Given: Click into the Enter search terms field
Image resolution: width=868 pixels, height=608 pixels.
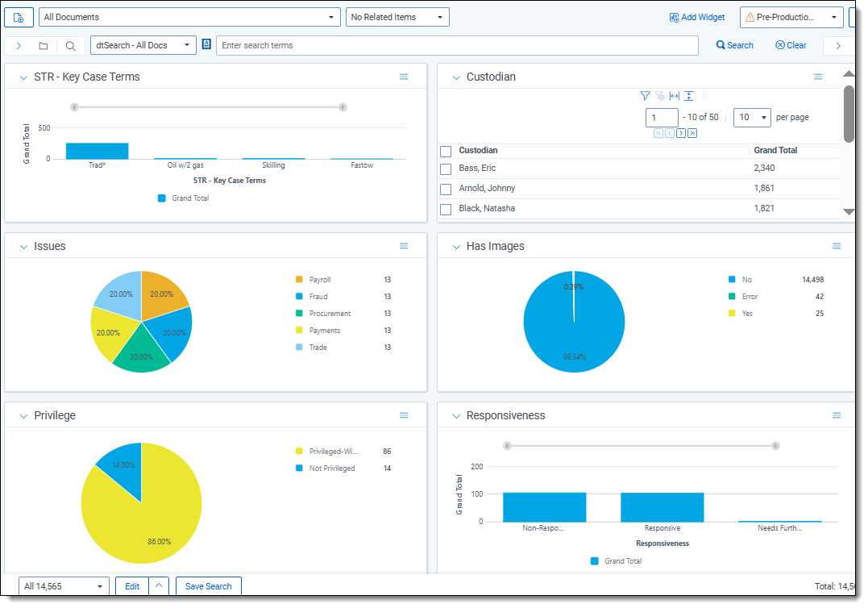Looking at the screenshot, I should click(456, 45).
